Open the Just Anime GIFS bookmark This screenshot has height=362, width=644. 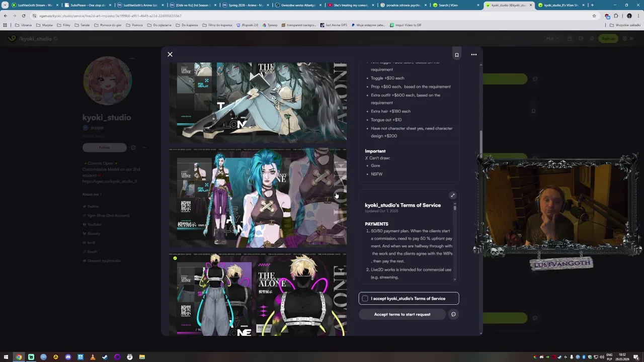(334, 25)
